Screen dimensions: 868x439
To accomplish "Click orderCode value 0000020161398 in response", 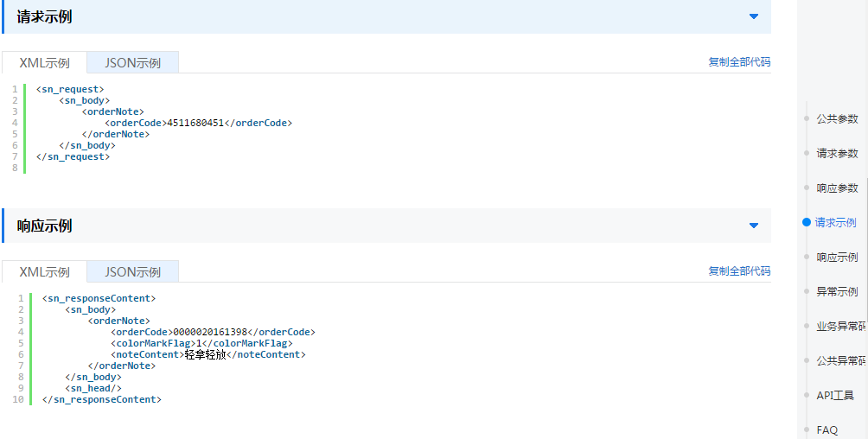I will click(210, 332).
